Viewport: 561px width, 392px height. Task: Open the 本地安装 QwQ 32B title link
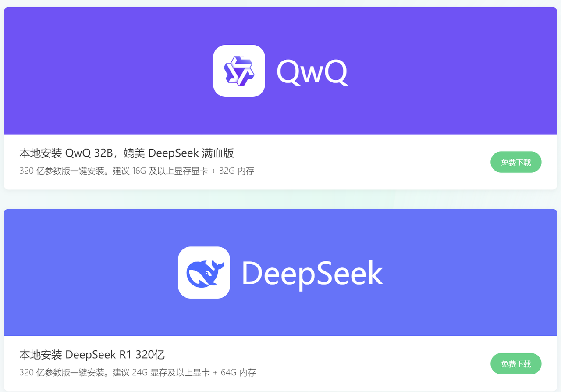click(127, 153)
